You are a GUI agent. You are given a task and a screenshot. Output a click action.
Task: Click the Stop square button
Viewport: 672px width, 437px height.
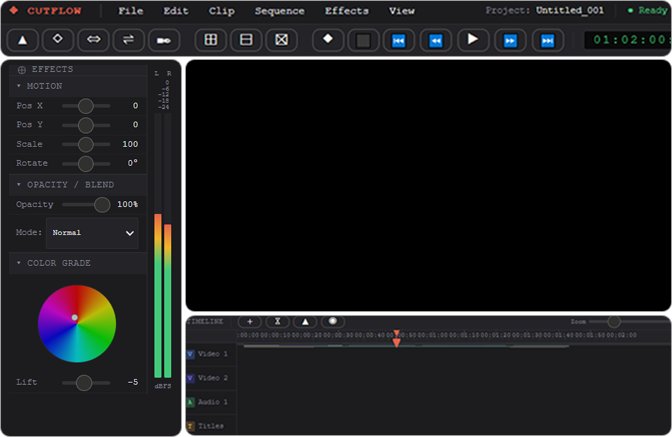363,41
